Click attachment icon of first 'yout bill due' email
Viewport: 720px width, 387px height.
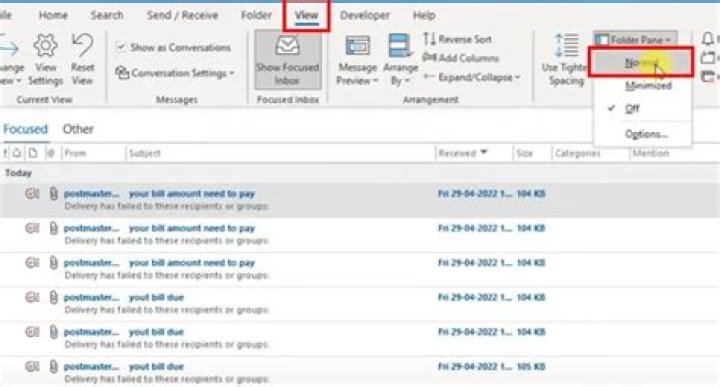(53, 297)
